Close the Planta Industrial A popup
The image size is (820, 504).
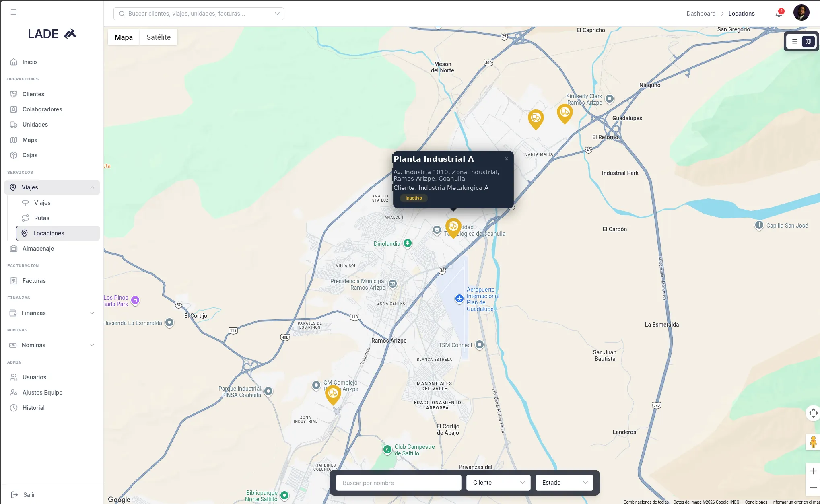(507, 159)
